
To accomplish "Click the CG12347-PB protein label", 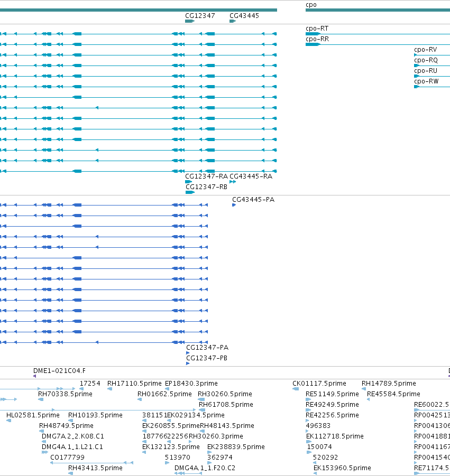I will tap(207, 358).
